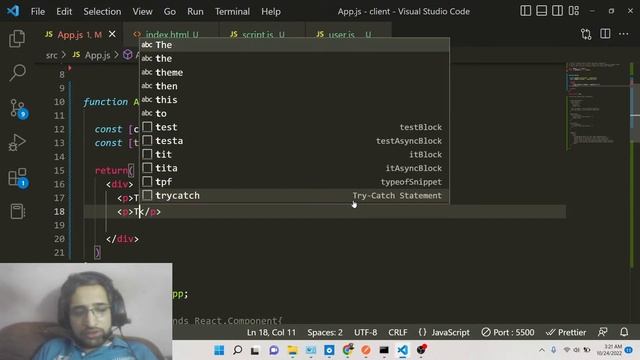Insert the 'tita' itAsyncBlock snippet
The image size is (640, 360).
pyautogui.click(x=294, y=168)
